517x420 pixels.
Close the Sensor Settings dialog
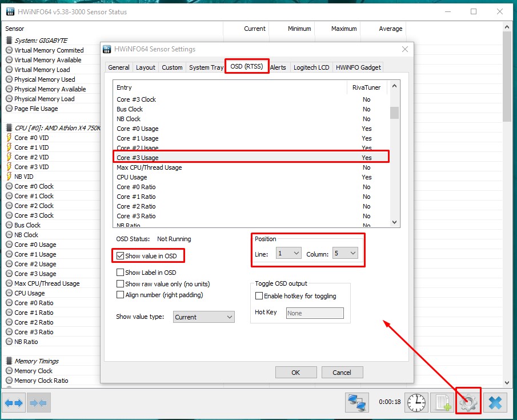(405, 49)
